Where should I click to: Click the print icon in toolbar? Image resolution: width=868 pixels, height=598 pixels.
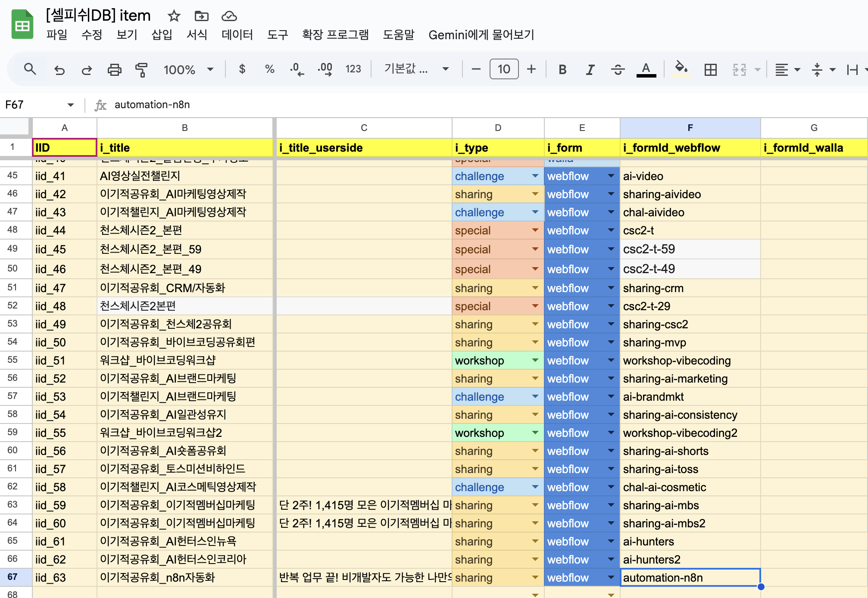[x=114, y=69]
